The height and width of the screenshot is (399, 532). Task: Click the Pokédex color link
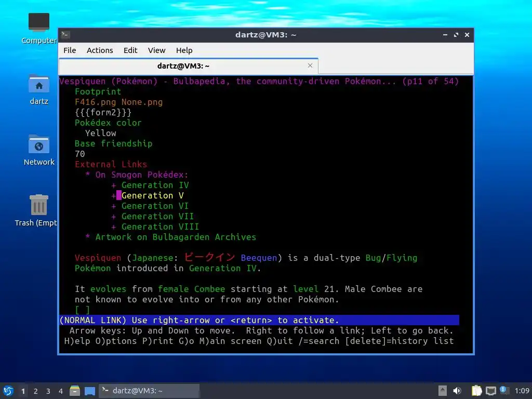point(108,123)
